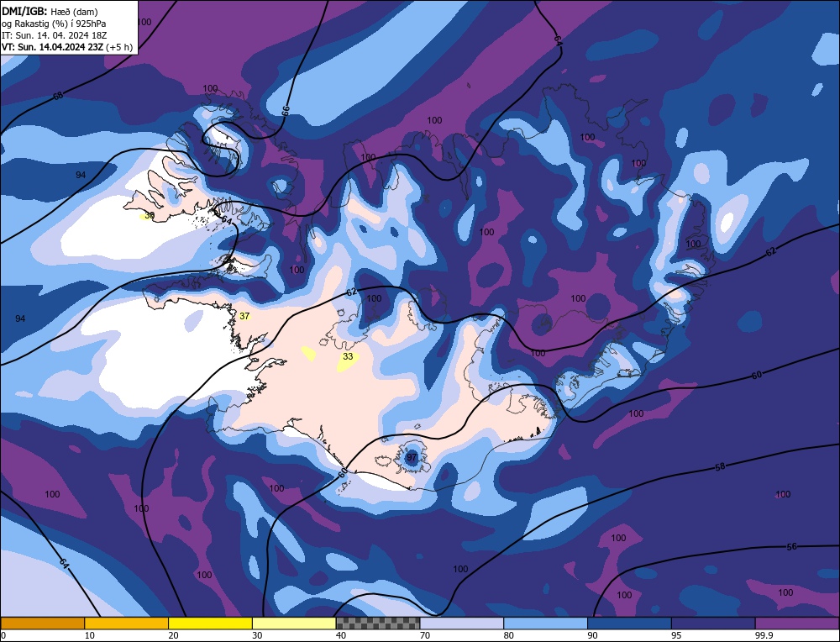Screen dimensions: 840x642
Task: Click the 'og Rakastig (%) í 925hPa' text
Action: click(54, 23)
